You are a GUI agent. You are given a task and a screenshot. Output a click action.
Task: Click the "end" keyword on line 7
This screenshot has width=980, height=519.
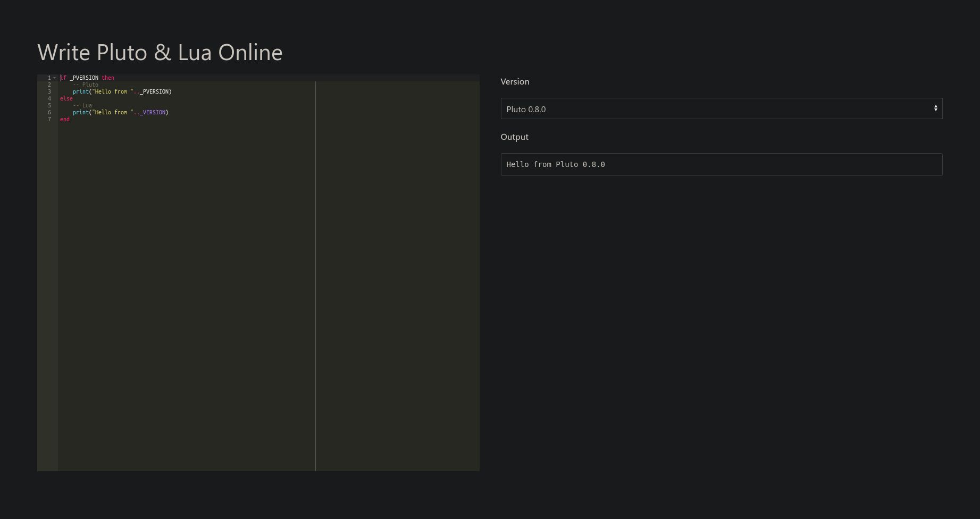pos(64,119)
